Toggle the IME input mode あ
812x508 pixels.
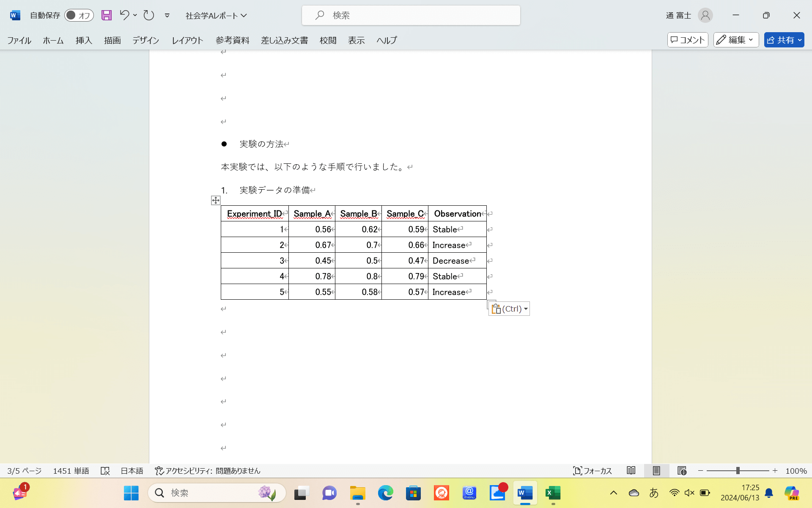654,493
